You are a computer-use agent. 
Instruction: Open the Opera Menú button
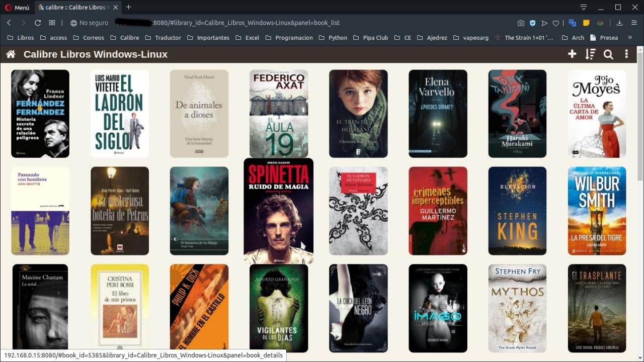17,8
